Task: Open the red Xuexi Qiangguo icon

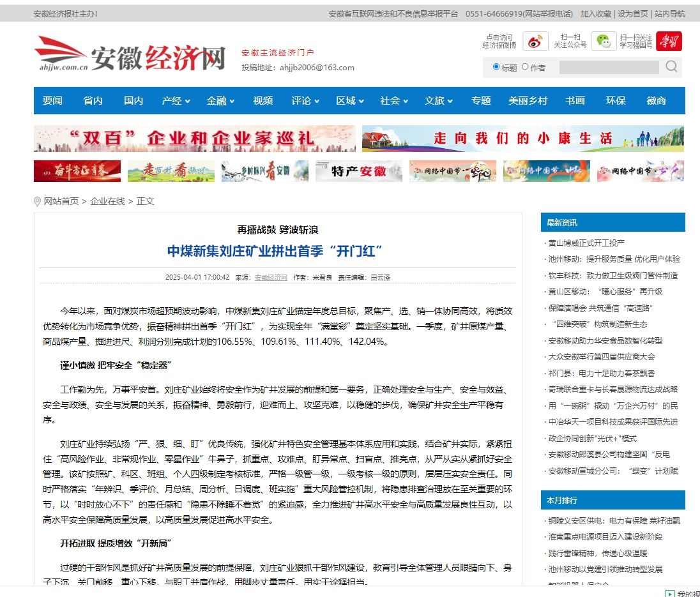Action: click(x=669, y=41)
